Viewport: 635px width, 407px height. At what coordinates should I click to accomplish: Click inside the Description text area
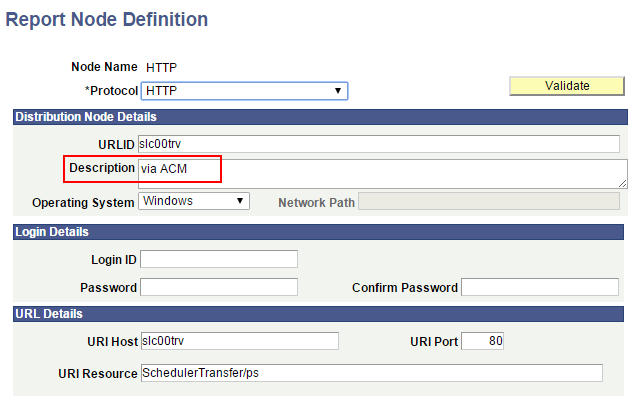pyautogui.click(x=383, y=174)
